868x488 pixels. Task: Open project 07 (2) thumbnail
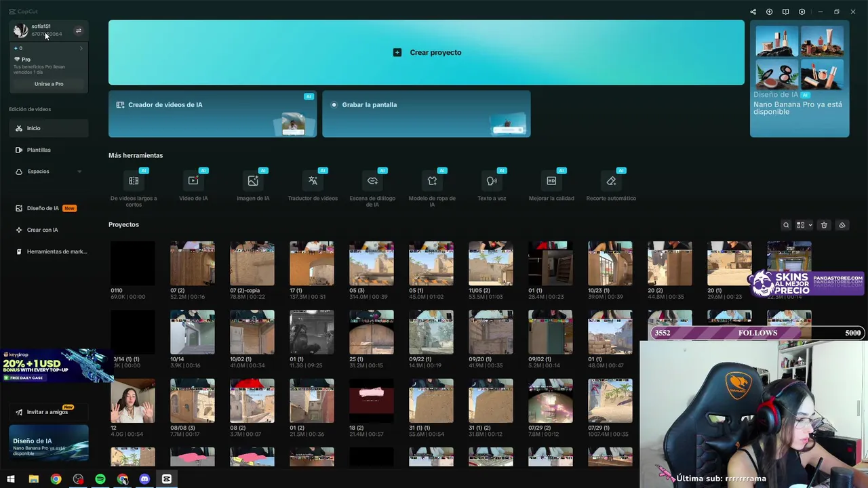point(193,264)
